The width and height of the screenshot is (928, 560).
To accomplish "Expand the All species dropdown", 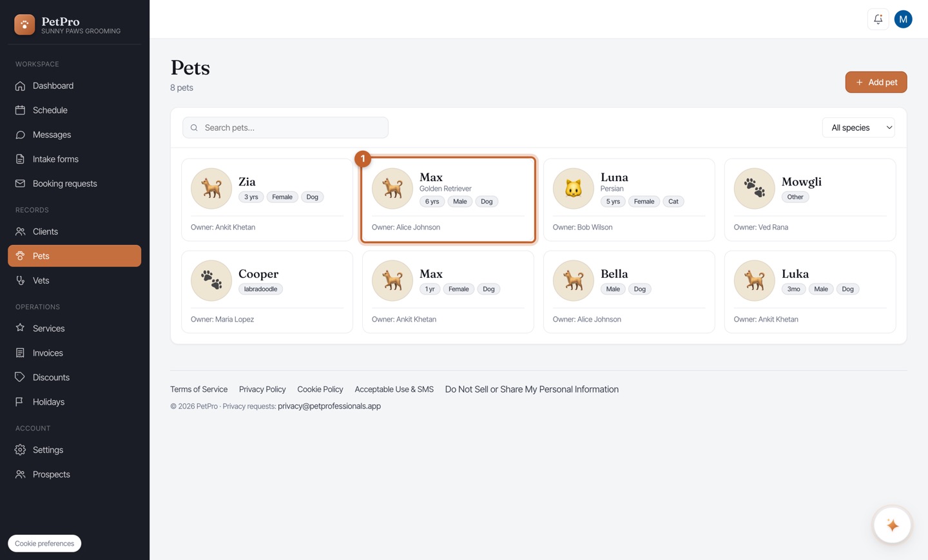I will [858, 128].
